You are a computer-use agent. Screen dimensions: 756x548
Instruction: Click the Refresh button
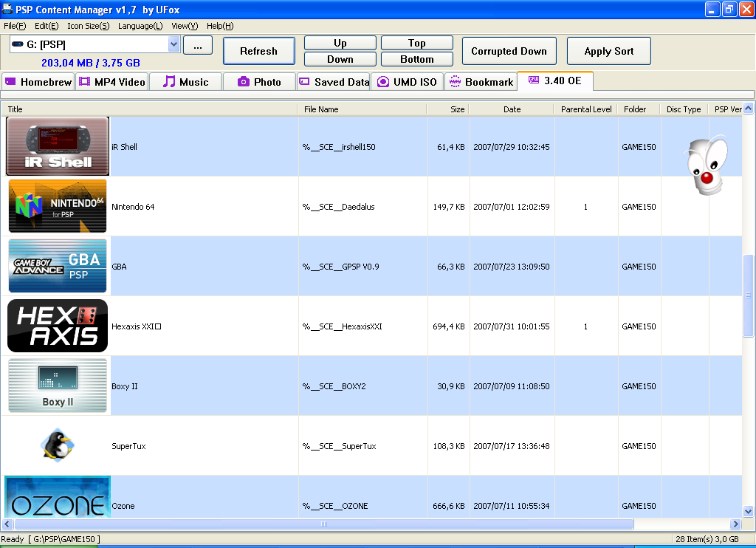coord(259,51)
